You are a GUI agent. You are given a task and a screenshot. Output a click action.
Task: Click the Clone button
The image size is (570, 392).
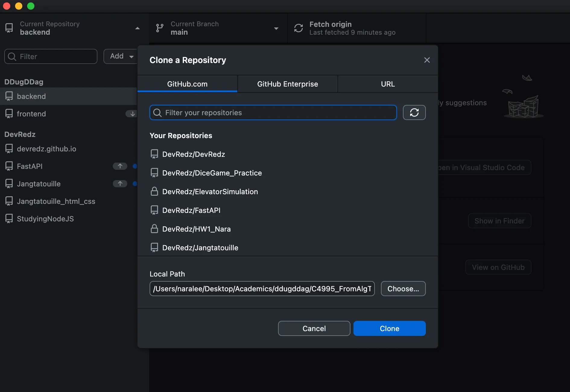389,328
